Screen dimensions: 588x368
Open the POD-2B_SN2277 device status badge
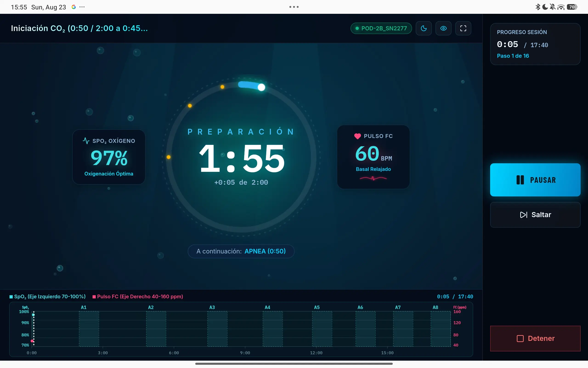click(x=381, y=28)
